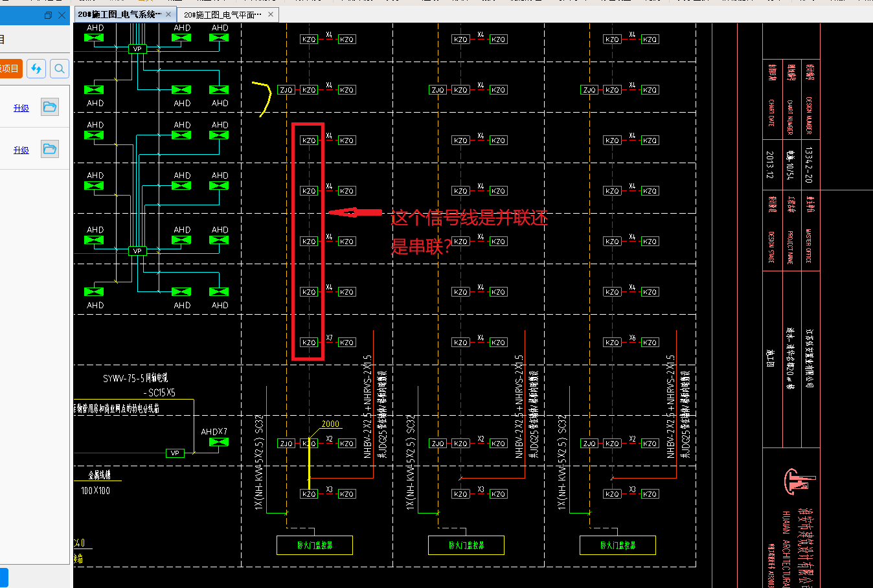Click the orange 项目 button
The height and width of the screenshot is (588, 873).
point(10,69)
